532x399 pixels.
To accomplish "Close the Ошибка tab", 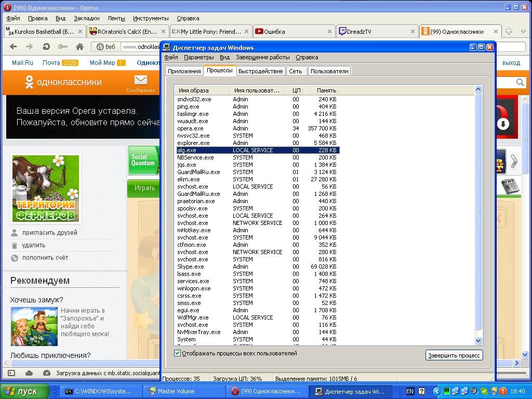I will tap(329, 32).
